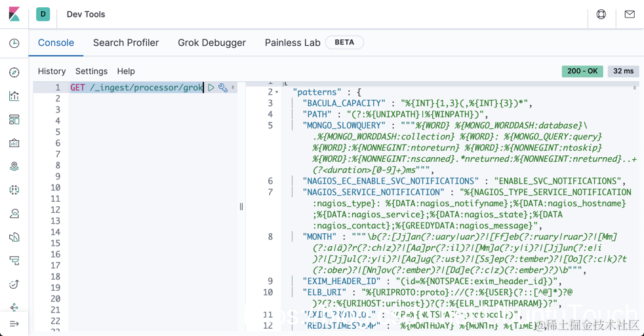Viewport: 644px width, 336px height.
Task: Expand the side navigation with arrow icon
Action: coord(14,324)
